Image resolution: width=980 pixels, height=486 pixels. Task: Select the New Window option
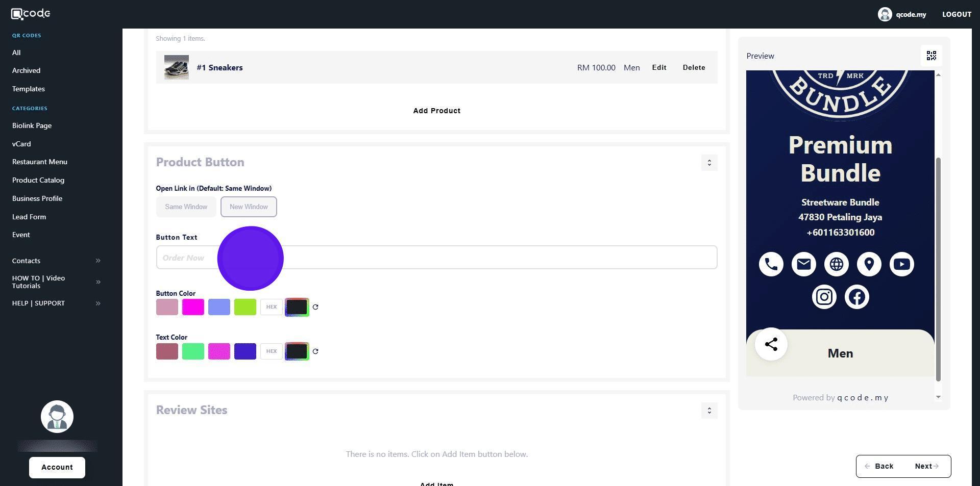tap(249, 207)
